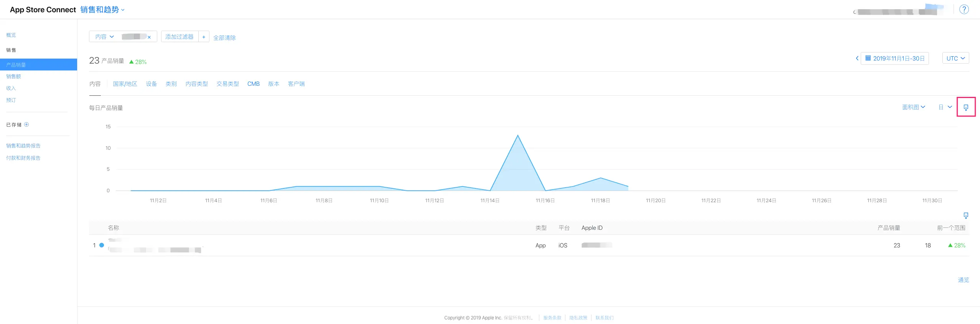
Task: Click the 23 product sales value in the table row
Action: coord(897,245)
